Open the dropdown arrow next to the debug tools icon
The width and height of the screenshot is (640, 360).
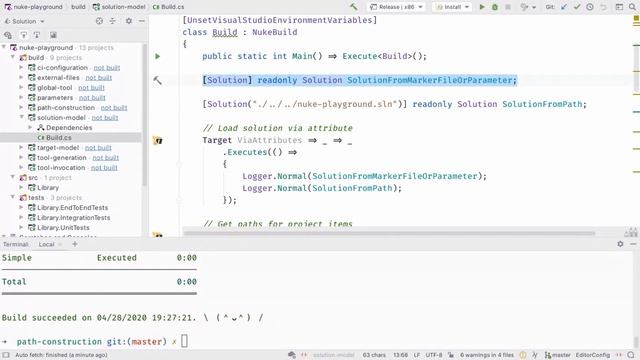(x=534, y=7)
